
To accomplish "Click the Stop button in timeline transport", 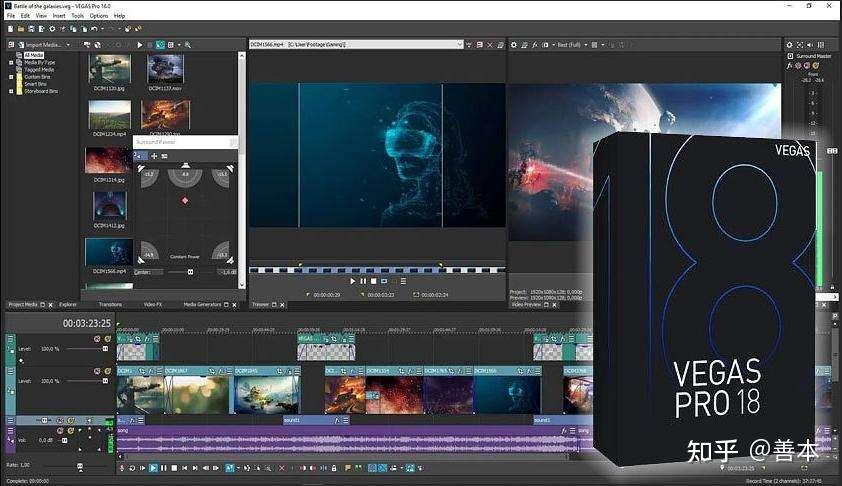I will tap(174, 468).
